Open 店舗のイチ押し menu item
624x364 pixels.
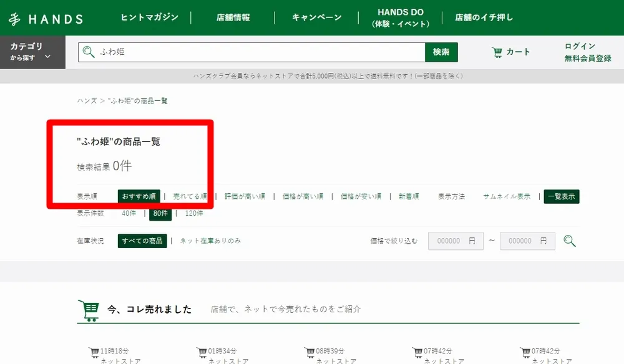484,17
